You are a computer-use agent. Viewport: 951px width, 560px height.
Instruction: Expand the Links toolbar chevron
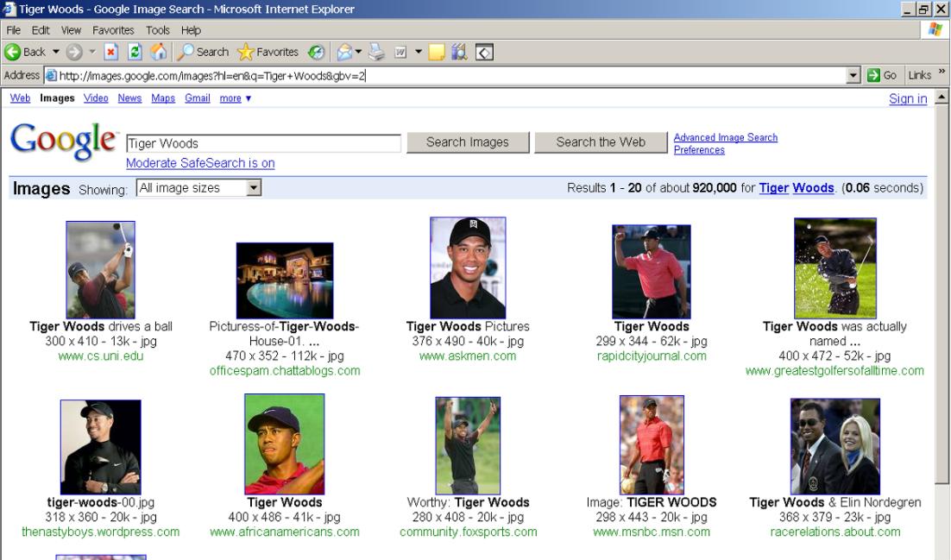click(942, 72)
